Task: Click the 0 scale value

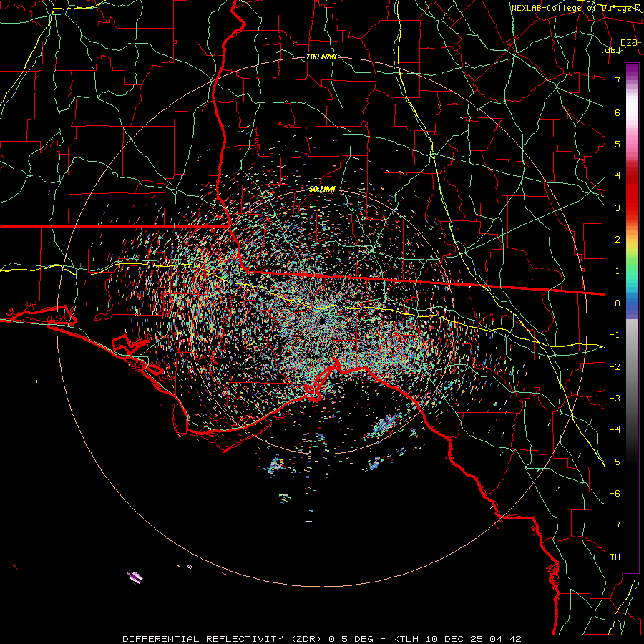Action: click(618, 303)
